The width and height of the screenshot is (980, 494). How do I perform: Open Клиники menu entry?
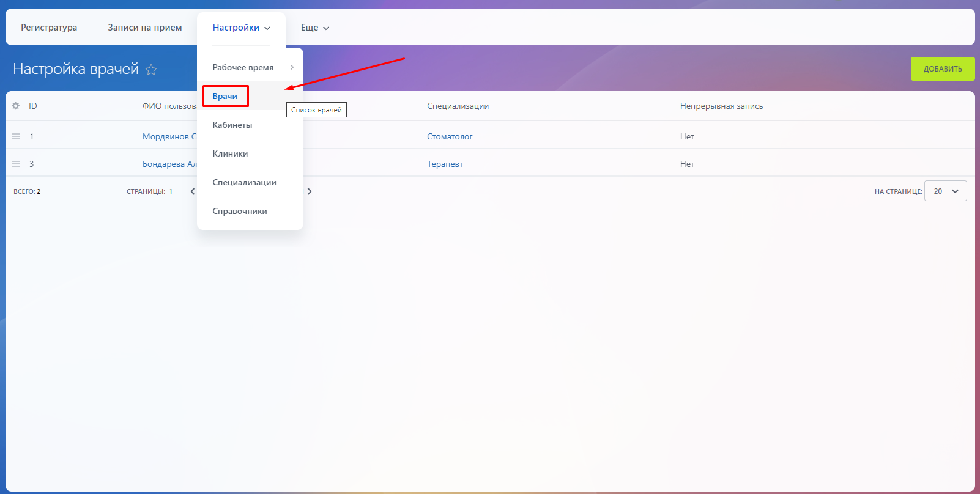(230, 153)
